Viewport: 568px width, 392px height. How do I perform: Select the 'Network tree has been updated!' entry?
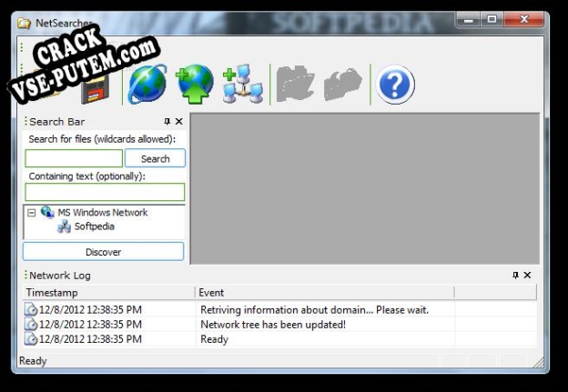click(x=279, y=325)
